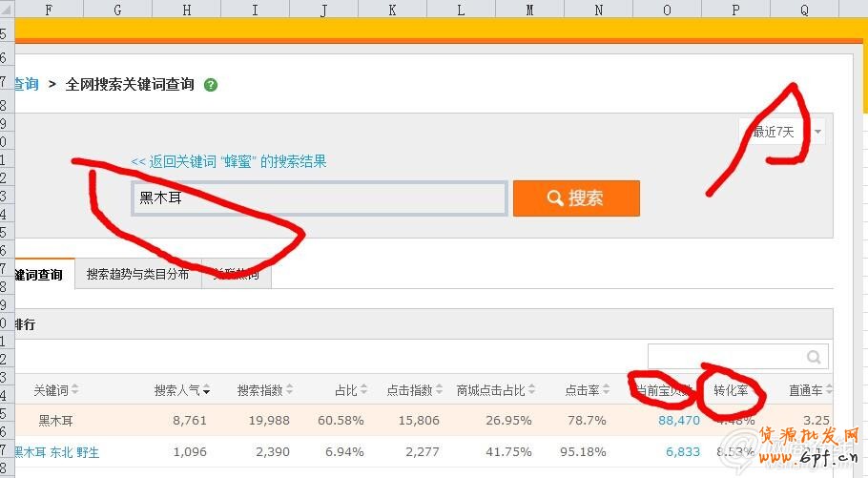Viewport: 868px width, 478px height.
Task: Open the 6,833 current items link
Action: 683,451
